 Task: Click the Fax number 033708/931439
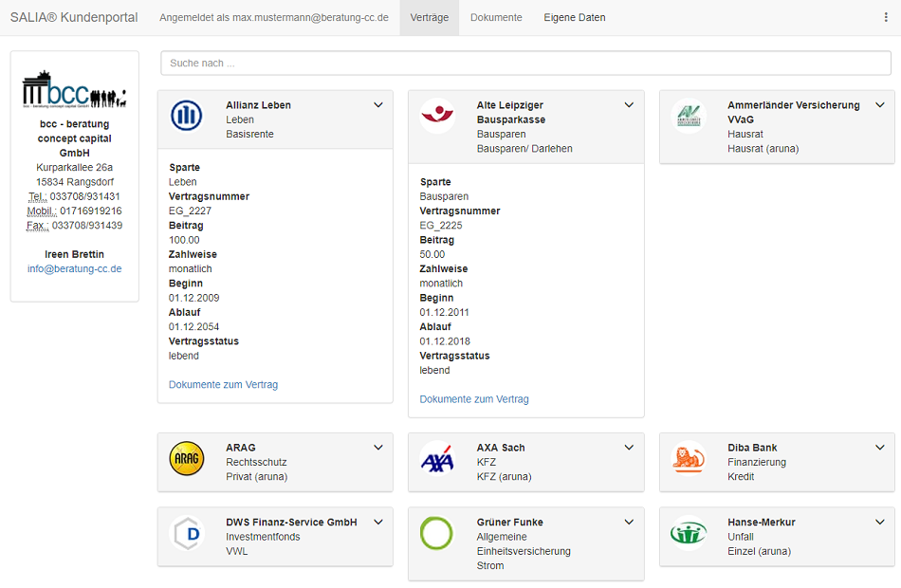pyautogui.click(x=87, y=226)
